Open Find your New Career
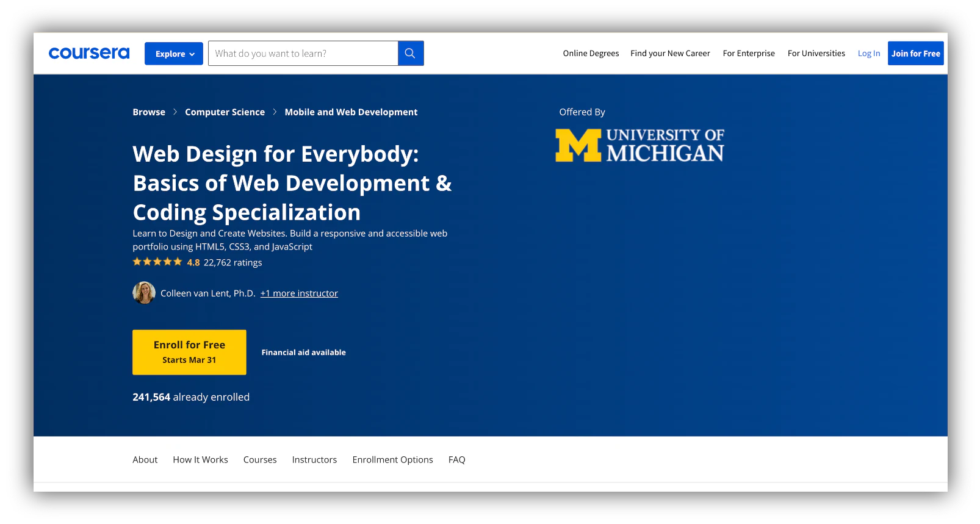Viewport: 980px width, 524px height. 670,54
